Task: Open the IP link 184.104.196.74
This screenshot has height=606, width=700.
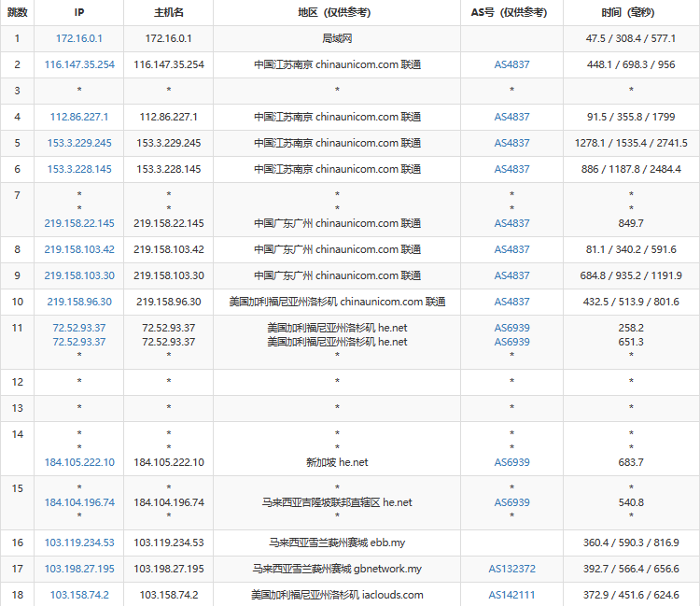Action: (x=79, y=502)
